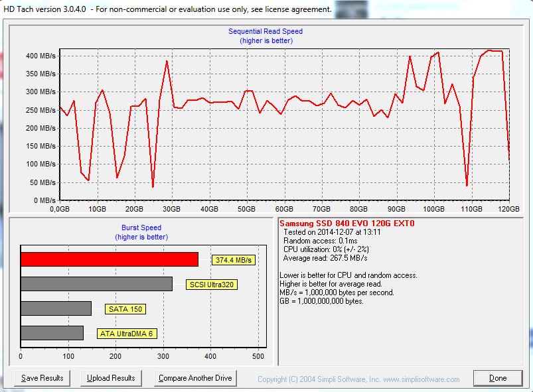Click the 300 label on burst axis

click(x=163, y=356)
